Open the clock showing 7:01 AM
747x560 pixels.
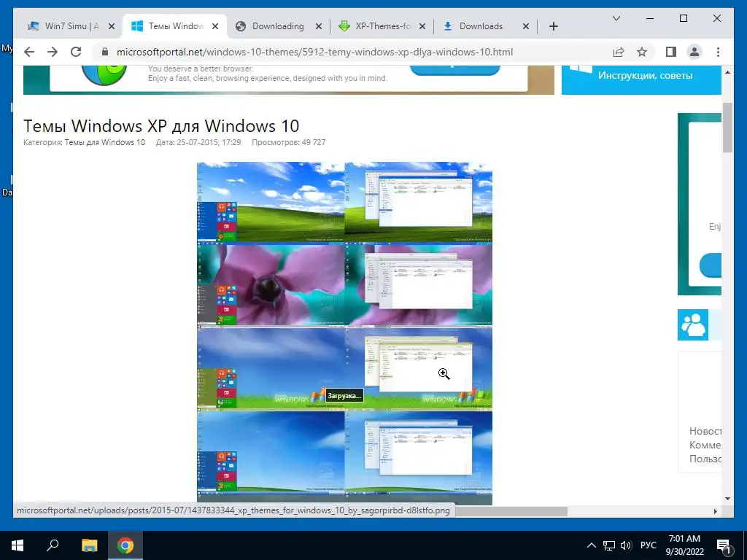point(684,545)
